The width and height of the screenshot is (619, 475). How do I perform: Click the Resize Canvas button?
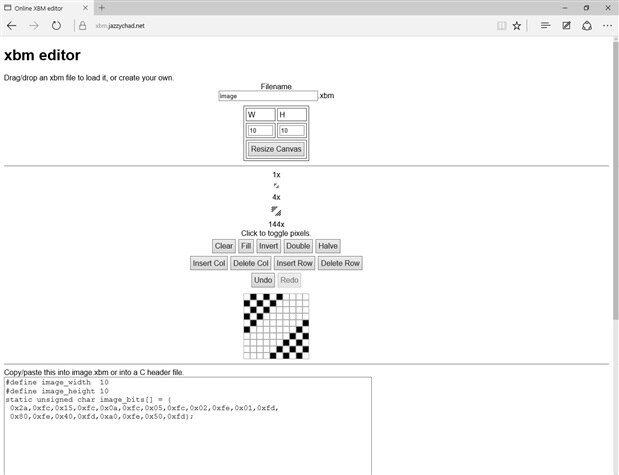[276, 149]
